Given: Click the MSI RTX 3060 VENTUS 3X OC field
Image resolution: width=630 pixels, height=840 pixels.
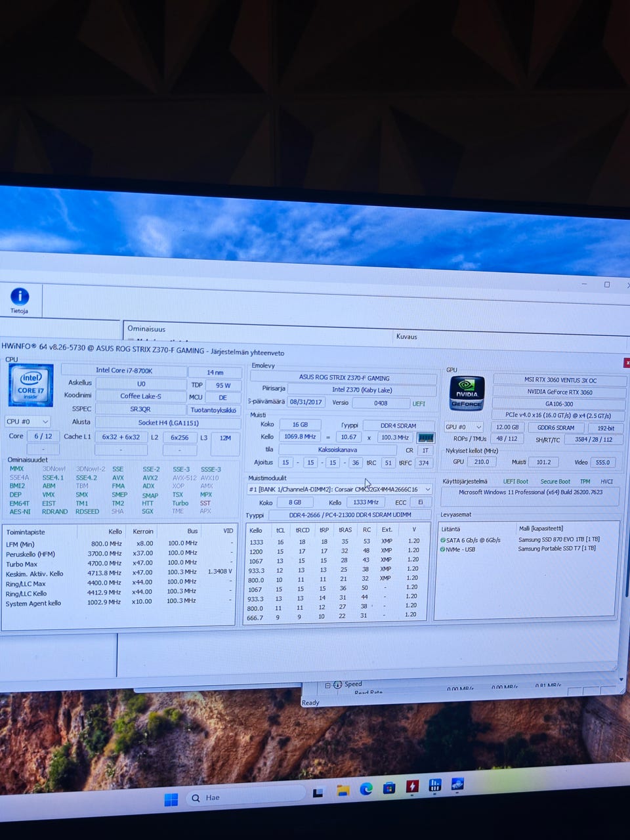Looking at the screenshot, I should coord(560,380).
